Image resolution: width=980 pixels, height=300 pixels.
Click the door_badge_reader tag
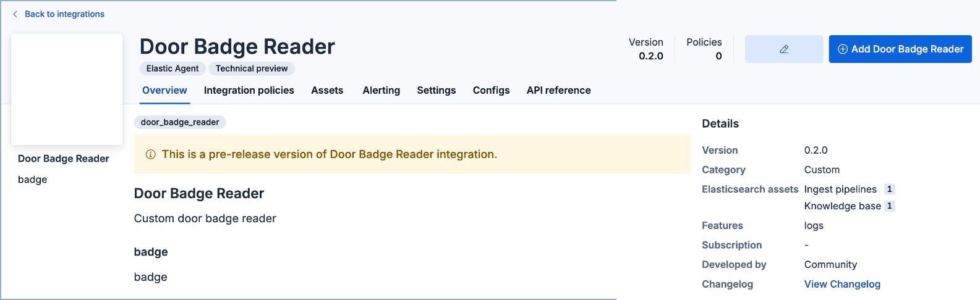(180, 122)
